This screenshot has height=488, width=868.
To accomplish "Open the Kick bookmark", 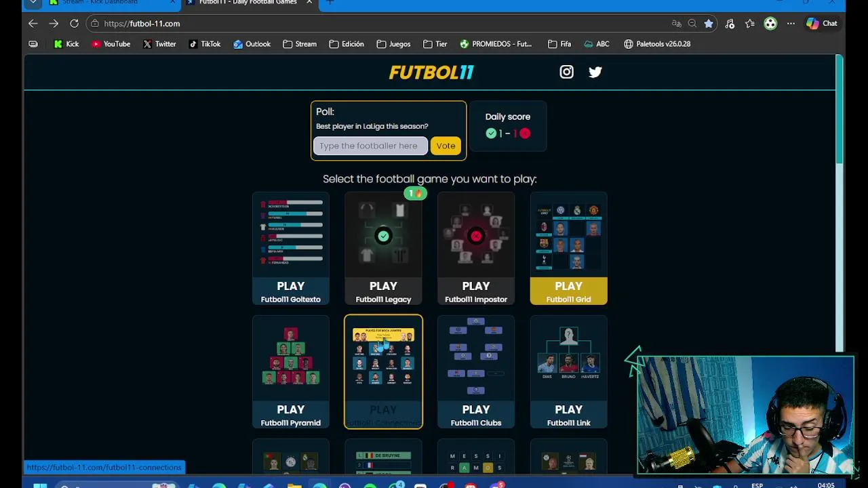I will [66, 44].
